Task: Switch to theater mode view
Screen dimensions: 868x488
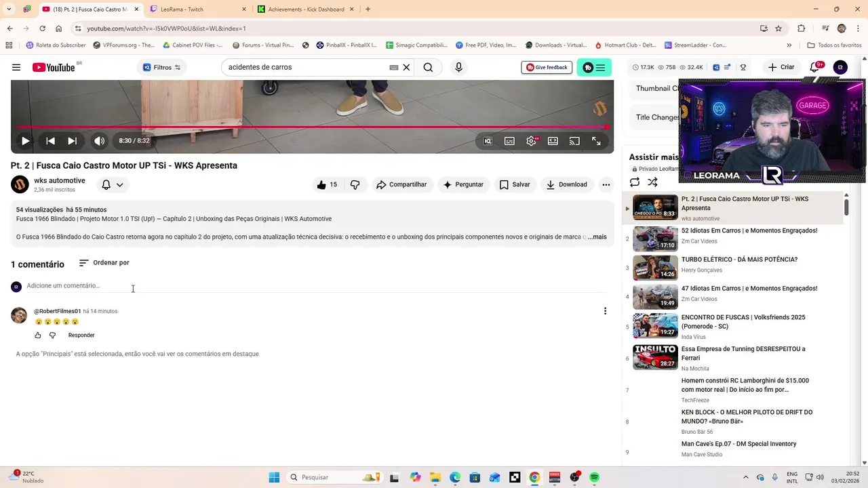Action: click(x=553, y=141)
